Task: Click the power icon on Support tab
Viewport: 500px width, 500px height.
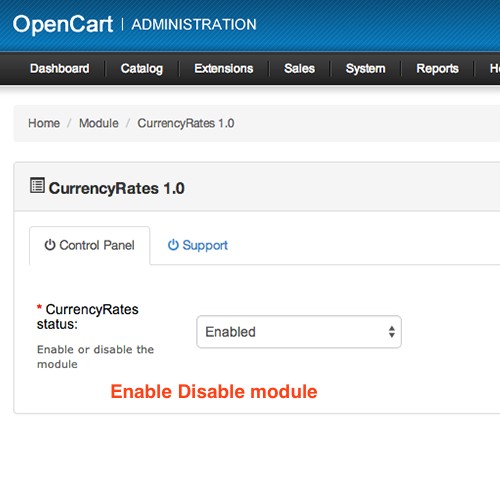Action: (173, 245)
